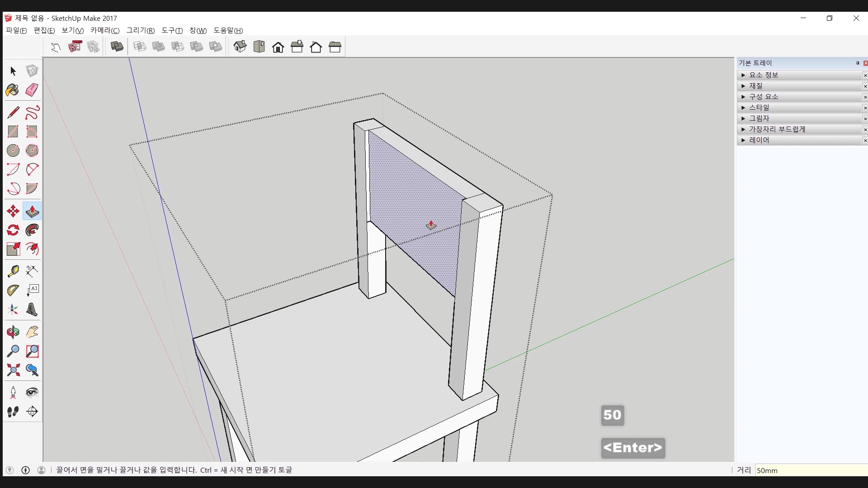Activate the Paint Bucket tool
This screenshot has width=868, height=488.
point(13,90)
